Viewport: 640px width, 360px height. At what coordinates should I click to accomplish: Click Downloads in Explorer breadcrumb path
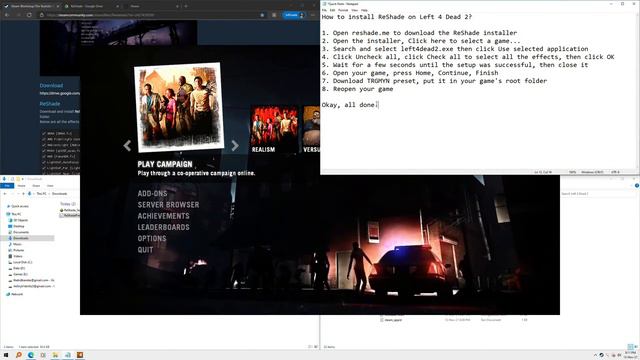(60, 193)
